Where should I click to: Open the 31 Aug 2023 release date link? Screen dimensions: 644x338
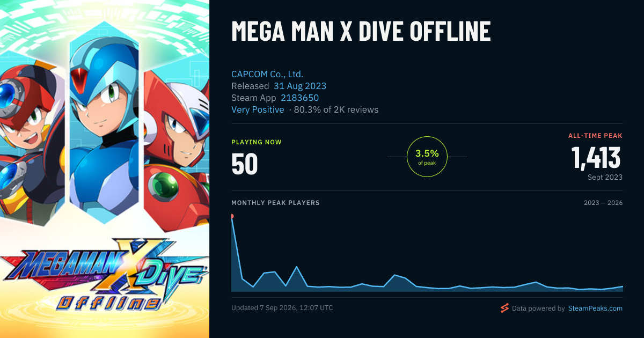[x=300, y=86]
